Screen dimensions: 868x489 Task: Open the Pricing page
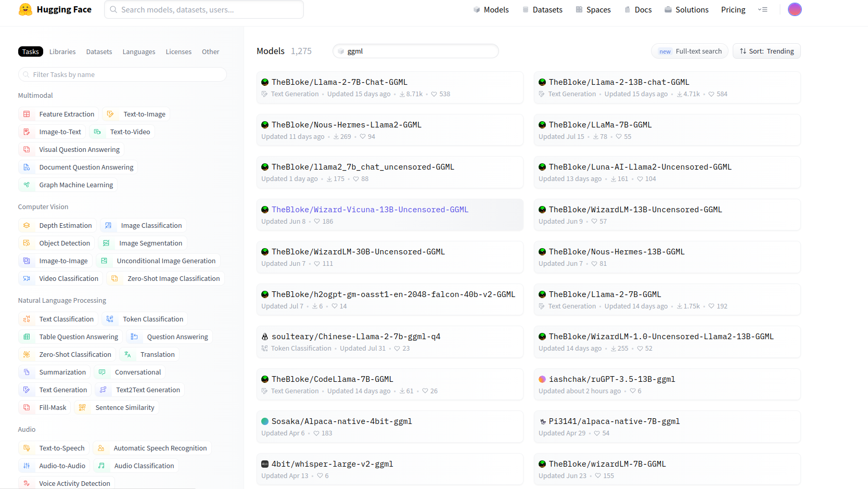733,9
